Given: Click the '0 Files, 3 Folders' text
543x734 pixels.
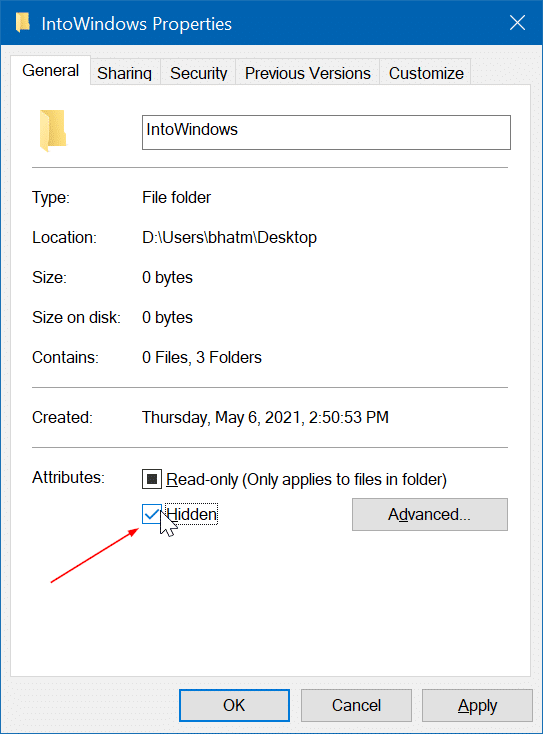Looking at the screenshot, I should [202, 357].
